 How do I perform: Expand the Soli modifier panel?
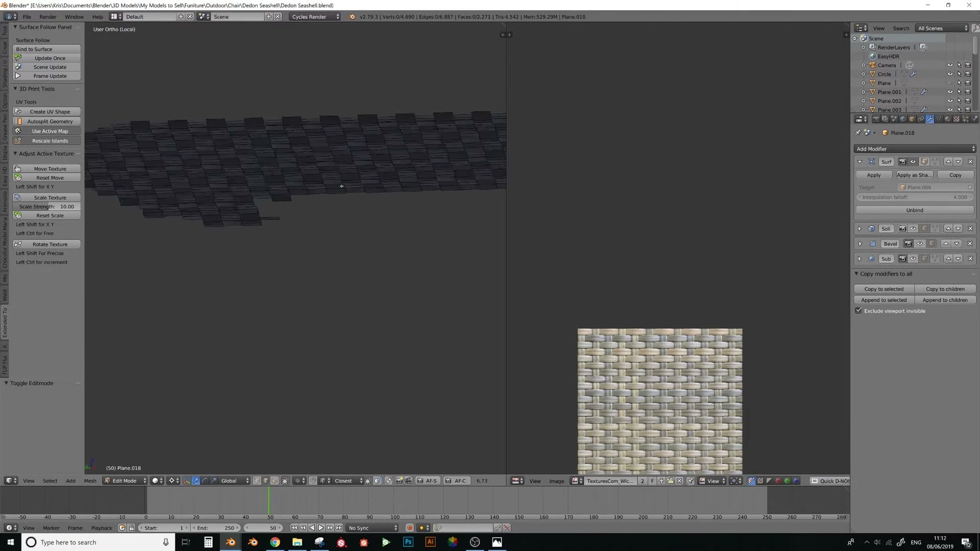pyautogui.click(x=860, y=229)
